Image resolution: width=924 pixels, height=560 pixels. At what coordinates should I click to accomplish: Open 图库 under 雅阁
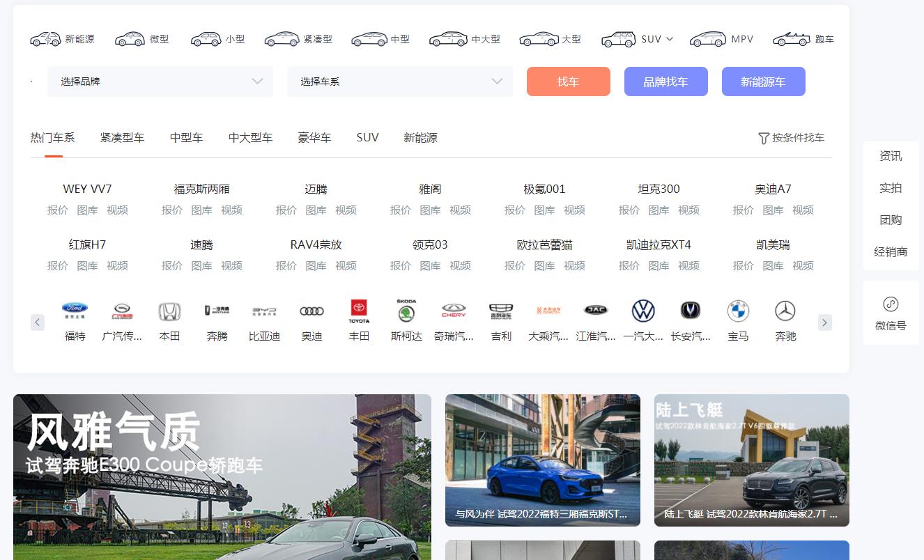pos(430,210)
